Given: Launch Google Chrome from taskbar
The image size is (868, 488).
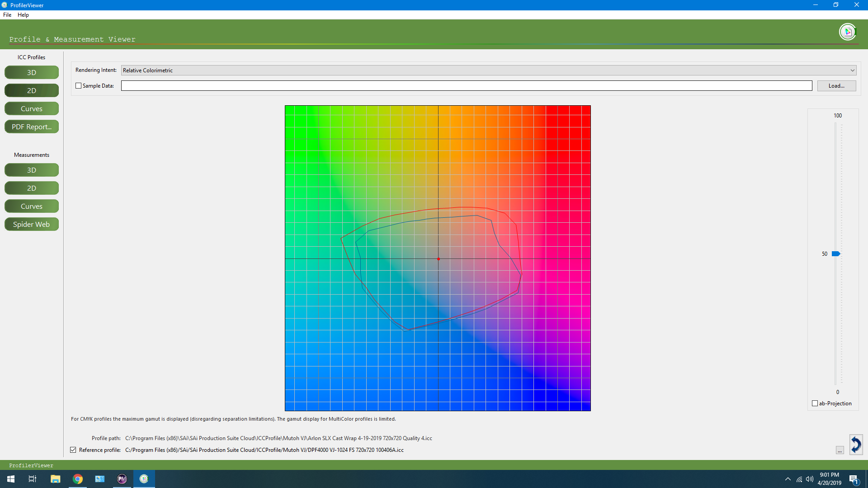Looking at the screenshot, I should click(78, 479).
